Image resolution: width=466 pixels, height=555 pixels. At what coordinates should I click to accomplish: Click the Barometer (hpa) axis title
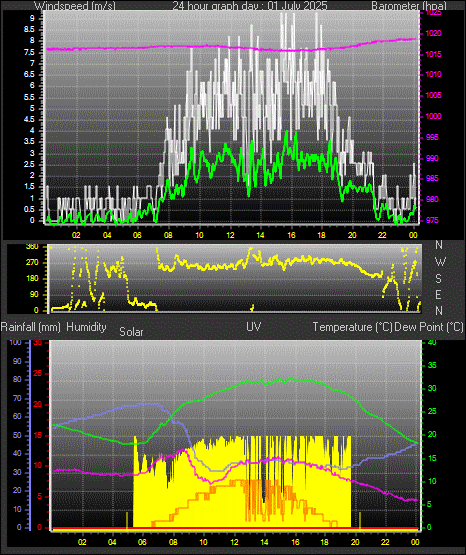409,5
